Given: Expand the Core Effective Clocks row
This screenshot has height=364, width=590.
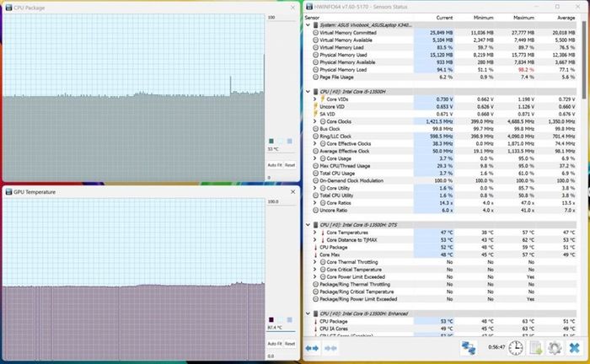Looking at the screenshot, I should (x=315, y=143).
